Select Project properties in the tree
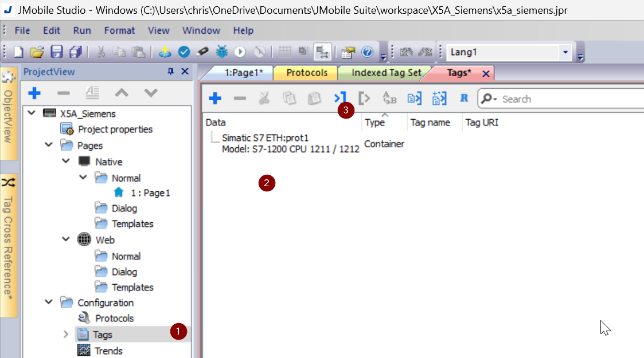 115,129
